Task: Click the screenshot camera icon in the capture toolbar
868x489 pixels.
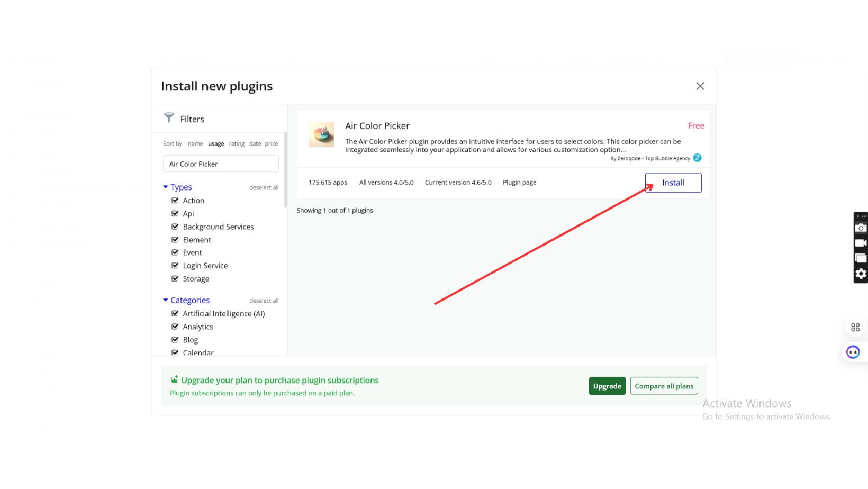Action: (x=861, y=228)
